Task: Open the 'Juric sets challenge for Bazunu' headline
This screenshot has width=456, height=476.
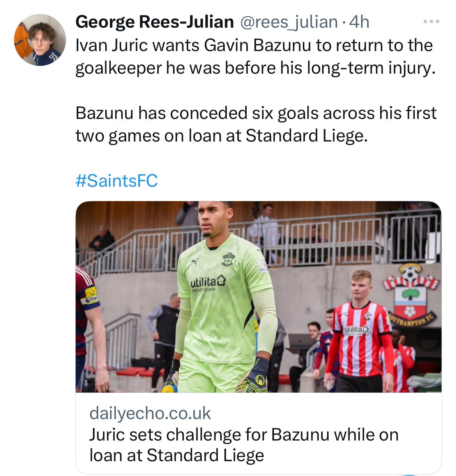Action: tap(244, 444)
